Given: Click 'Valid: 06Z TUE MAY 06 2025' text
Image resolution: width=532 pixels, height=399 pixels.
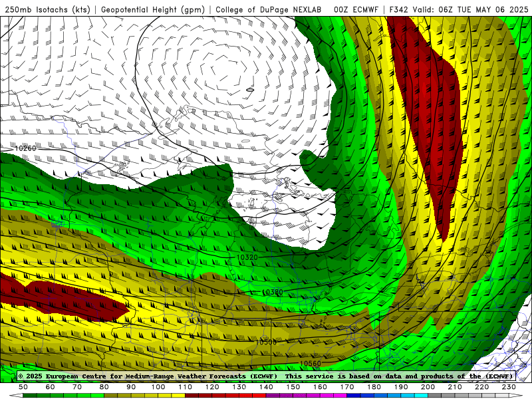Looking at the screenshot, I should point(470,9).
